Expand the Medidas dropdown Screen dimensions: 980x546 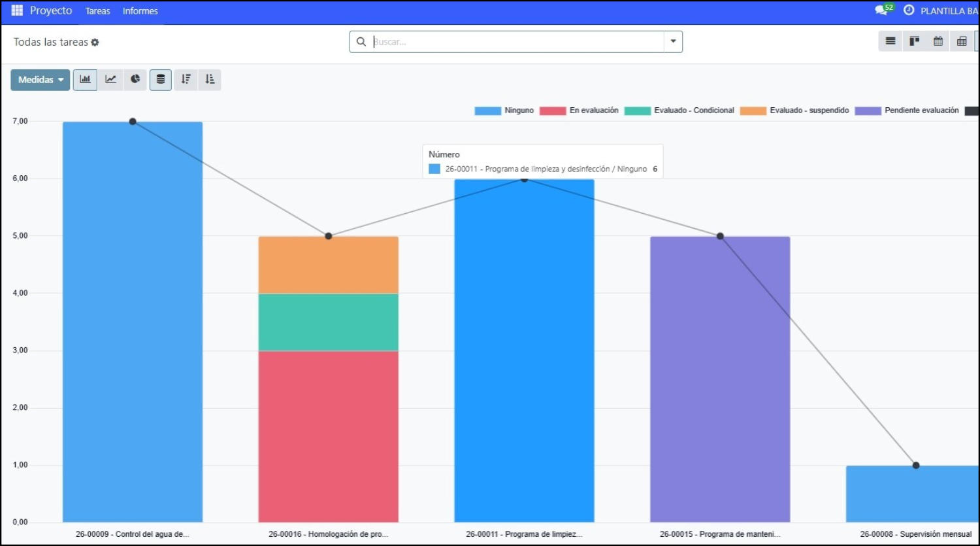(x=41, y=80)
